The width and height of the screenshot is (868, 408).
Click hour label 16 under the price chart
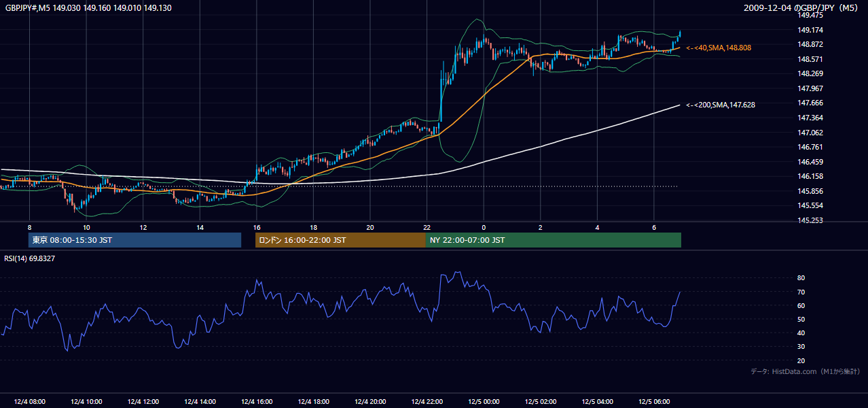pos(256,226)
